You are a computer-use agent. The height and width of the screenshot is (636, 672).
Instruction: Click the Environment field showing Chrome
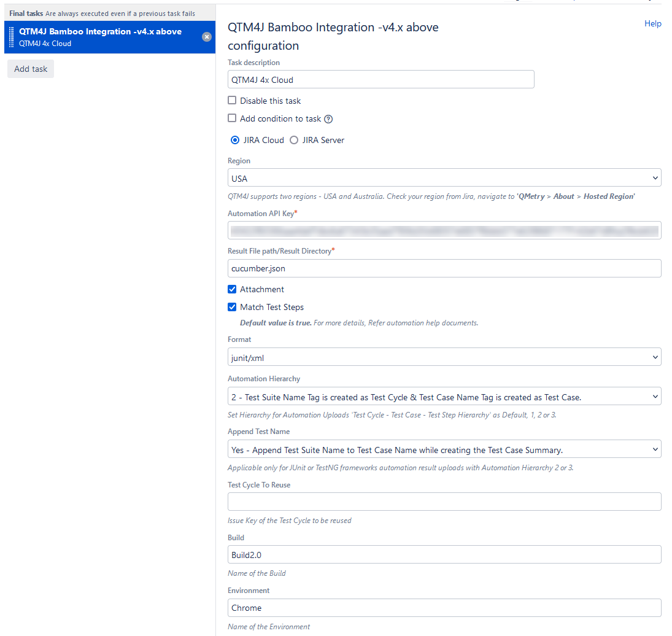pyautogui.click(x=444, y=608)
